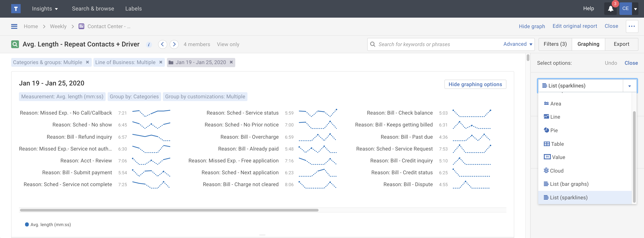Image resolution: width=644 pixels, height=238 pixels.
Task: Select the Pie chart option
Action: click(x=554, y=130)
